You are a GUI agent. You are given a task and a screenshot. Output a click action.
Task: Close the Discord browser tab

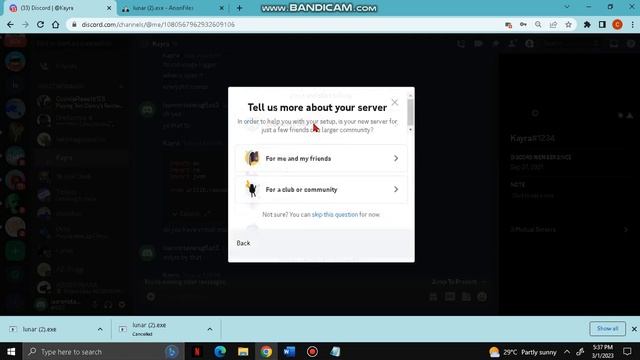[109, 8]
